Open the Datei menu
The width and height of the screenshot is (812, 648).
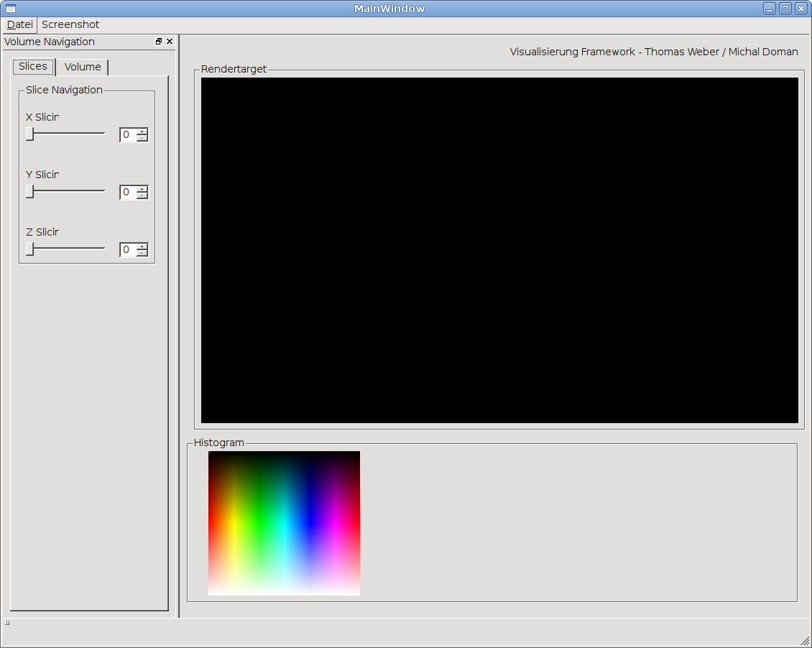pyautogui.click(x=19, y=24)
